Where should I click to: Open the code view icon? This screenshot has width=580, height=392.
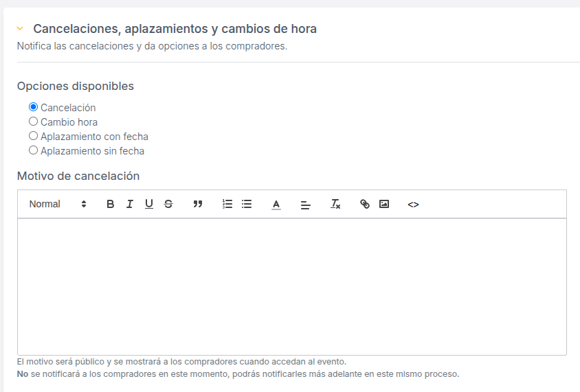point(413,204)
